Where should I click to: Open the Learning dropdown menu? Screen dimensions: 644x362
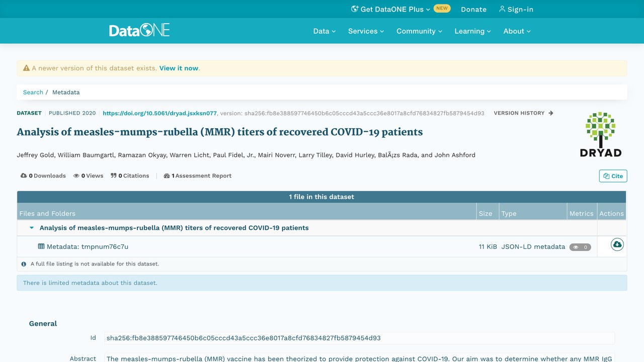click(472, 31)
